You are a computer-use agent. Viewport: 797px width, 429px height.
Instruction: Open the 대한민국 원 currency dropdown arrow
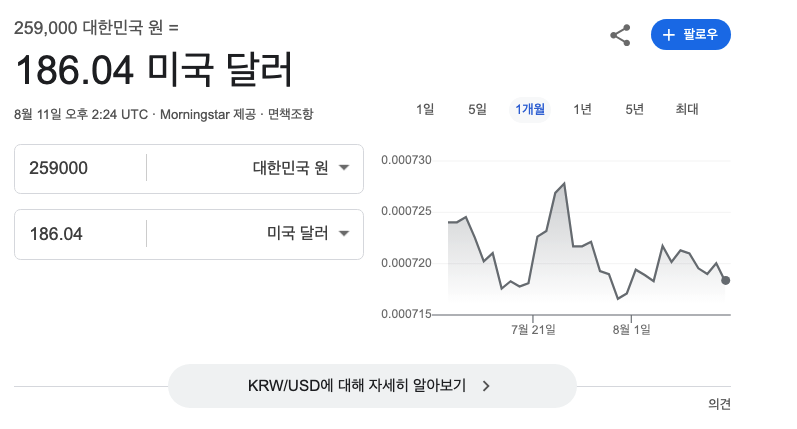pyautogui.click(x=344, y=168)
